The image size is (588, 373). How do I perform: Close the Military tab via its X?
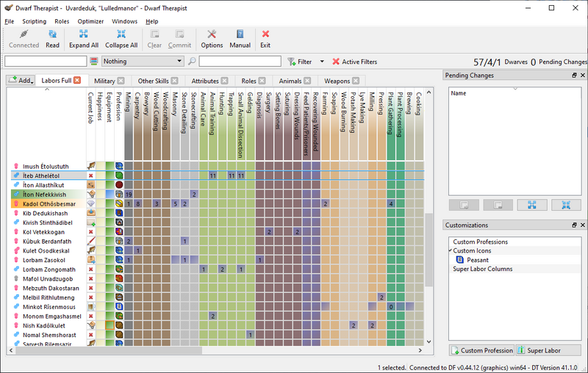(121, 81)
